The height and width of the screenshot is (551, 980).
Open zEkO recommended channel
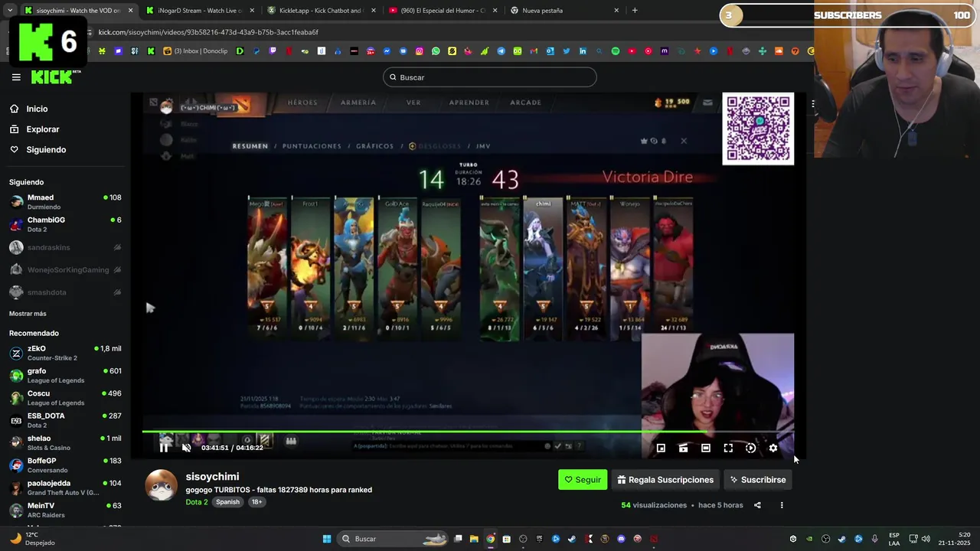pyautogui.click(x=65, y=353)
